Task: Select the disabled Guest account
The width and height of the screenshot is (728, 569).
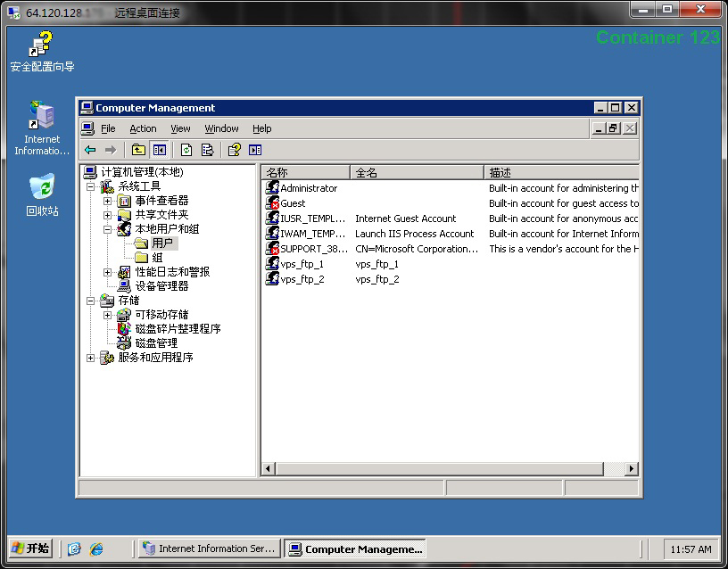Action: click(x=293, y=203)
